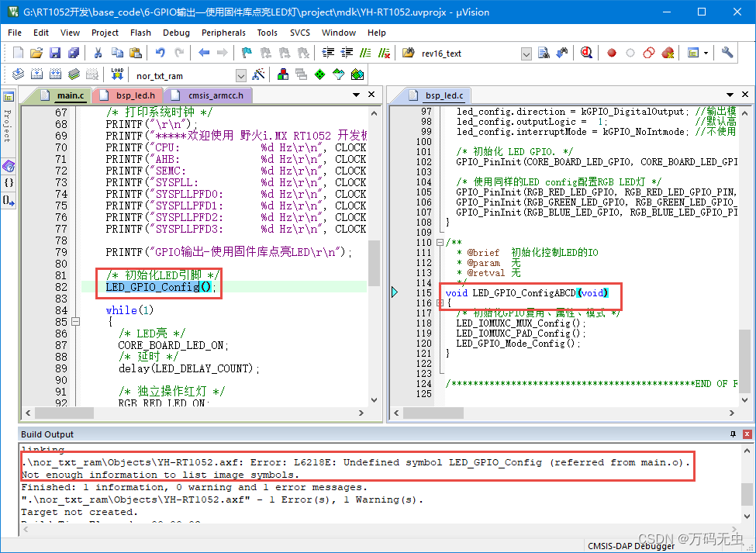Viewport: 756px width, 553px height.
Task: Open the Peripherals menu
Action: [x=223, y=33]
